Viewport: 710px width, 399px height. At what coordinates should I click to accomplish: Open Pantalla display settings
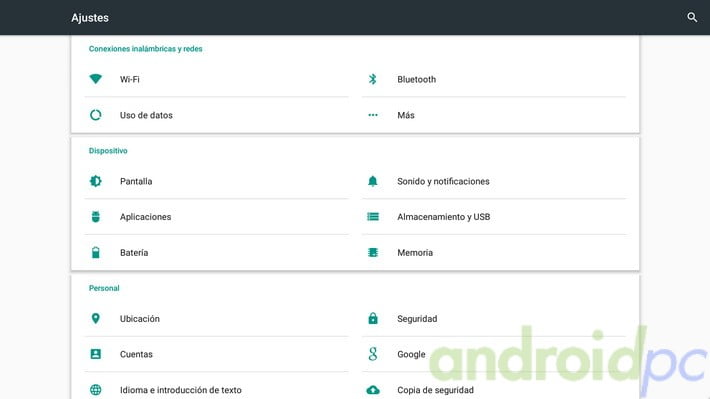pyautogui.click(x=216, y=181)
